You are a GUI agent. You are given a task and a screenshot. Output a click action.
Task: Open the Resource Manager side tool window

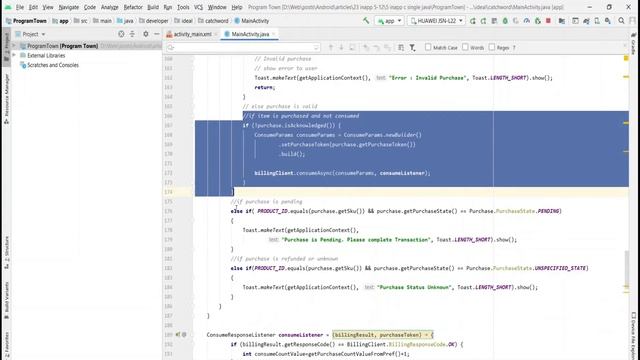[6, 99]
